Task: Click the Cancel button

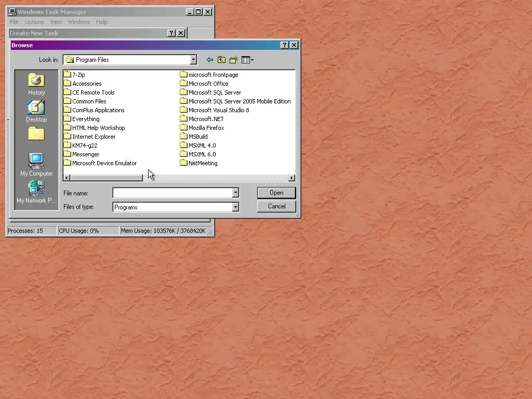Action: coord(276,206)
